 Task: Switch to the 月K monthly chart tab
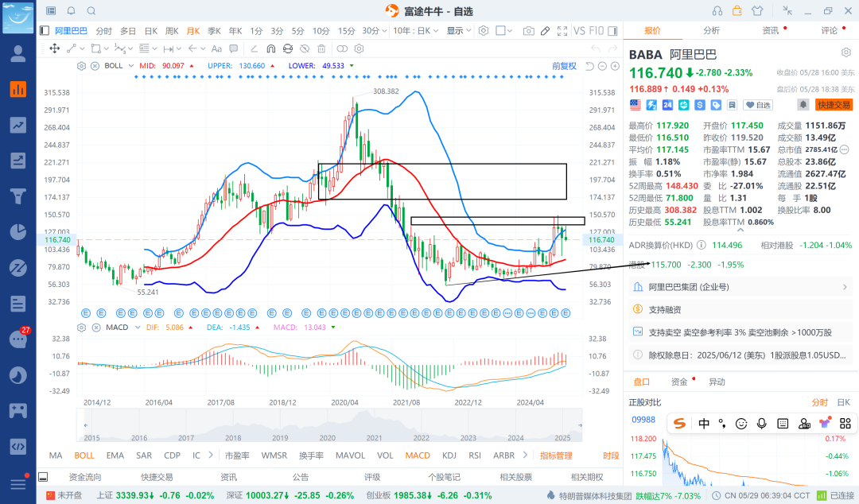pyautogui.click(x=193, y=31)
